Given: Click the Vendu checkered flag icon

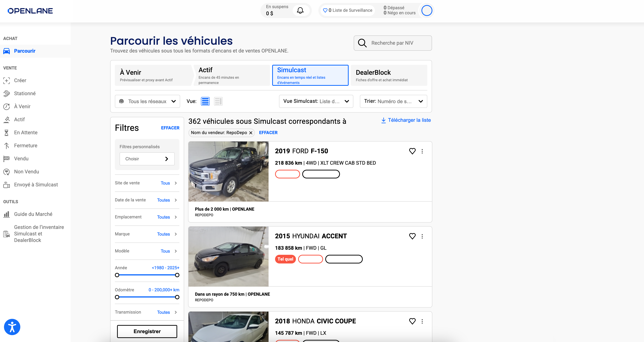Looking at the screenshot, I should [7, 159].
